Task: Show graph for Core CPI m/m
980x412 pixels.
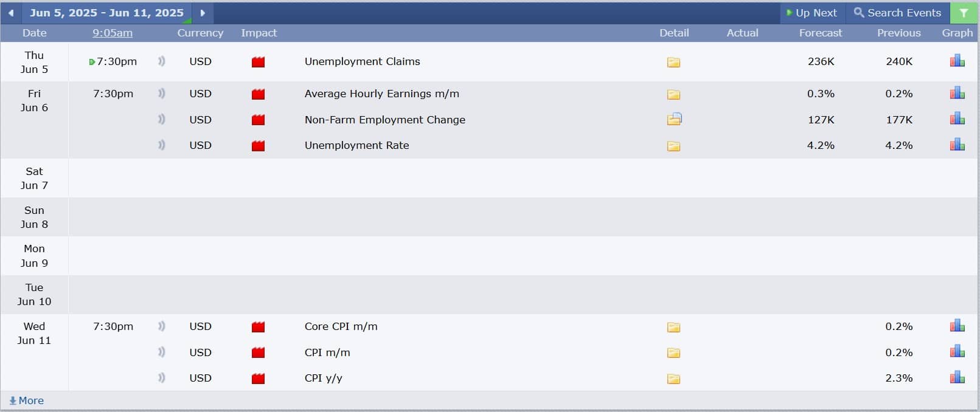Action: click(x=957, y=326)
